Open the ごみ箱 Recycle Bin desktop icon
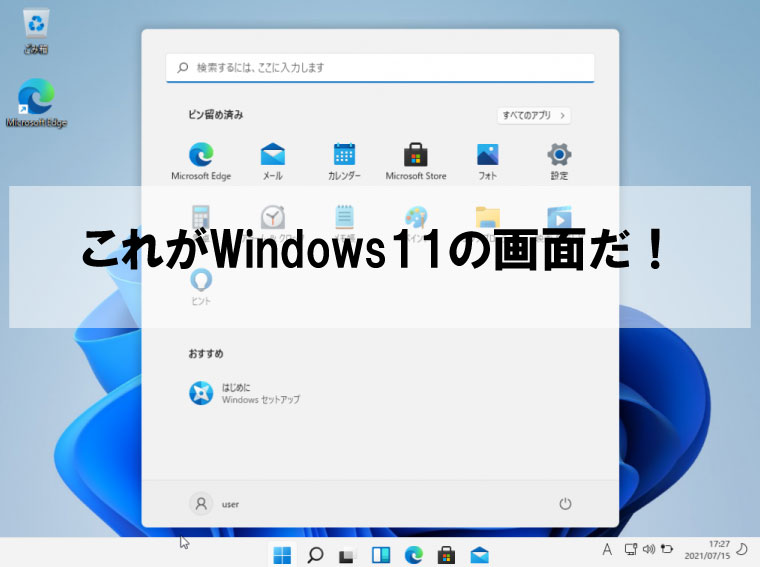 point(36,31)
